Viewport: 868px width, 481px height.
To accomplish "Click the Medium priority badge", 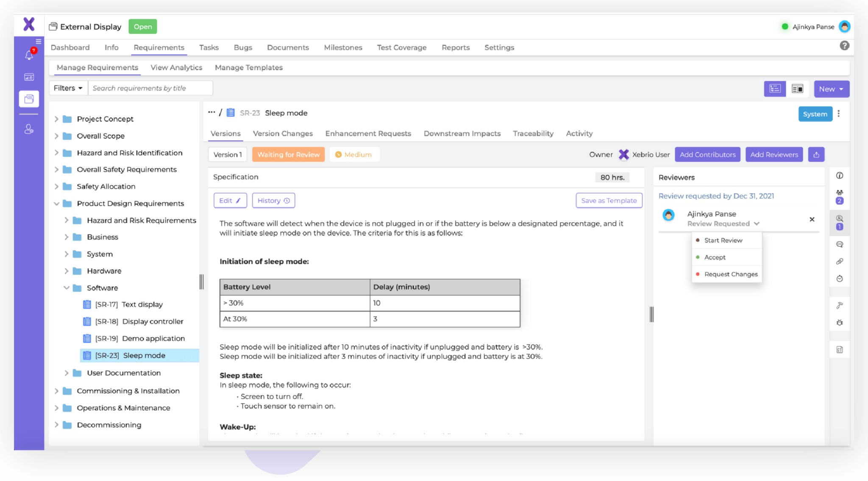I will (354, 155).
